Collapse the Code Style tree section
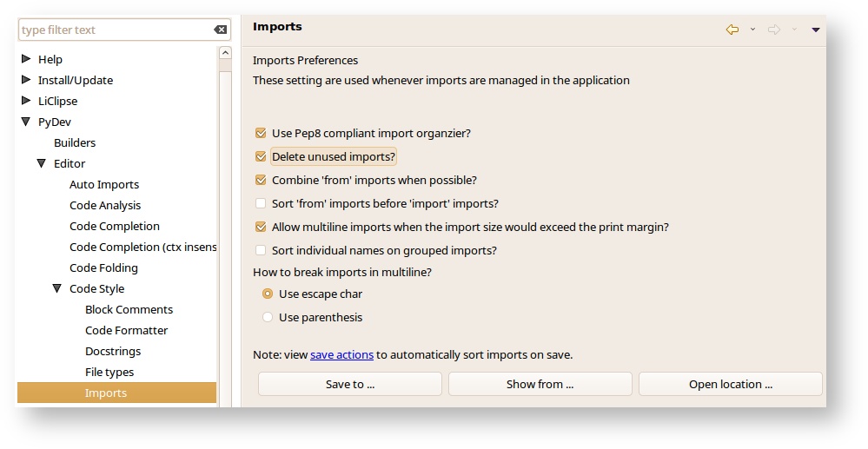This screenshot has height=449, width=868. click(57, 289)
